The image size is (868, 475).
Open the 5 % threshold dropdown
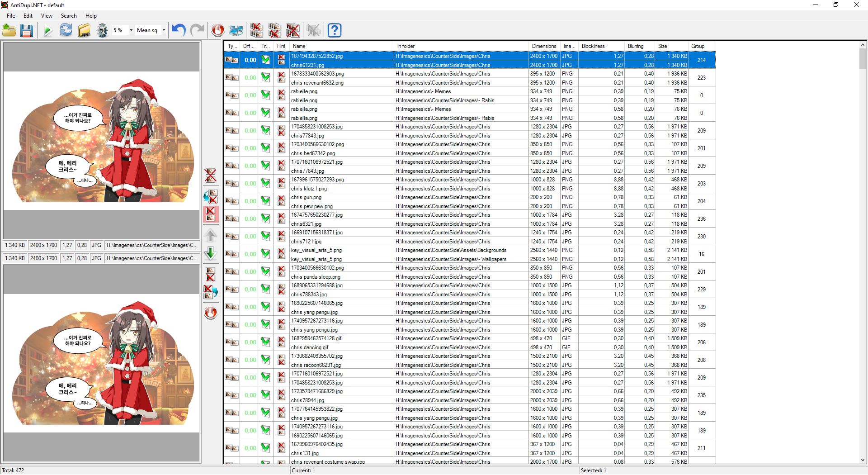coord(131,30)
